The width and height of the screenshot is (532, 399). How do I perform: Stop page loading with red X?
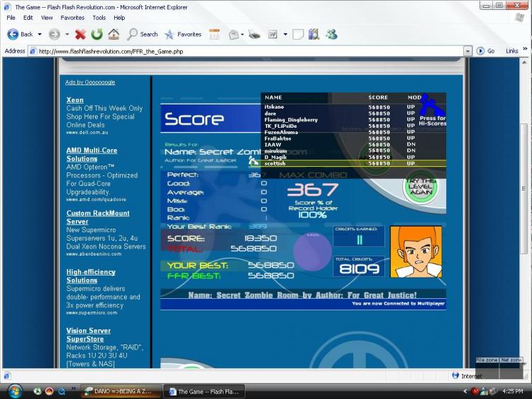click(80, 34)
